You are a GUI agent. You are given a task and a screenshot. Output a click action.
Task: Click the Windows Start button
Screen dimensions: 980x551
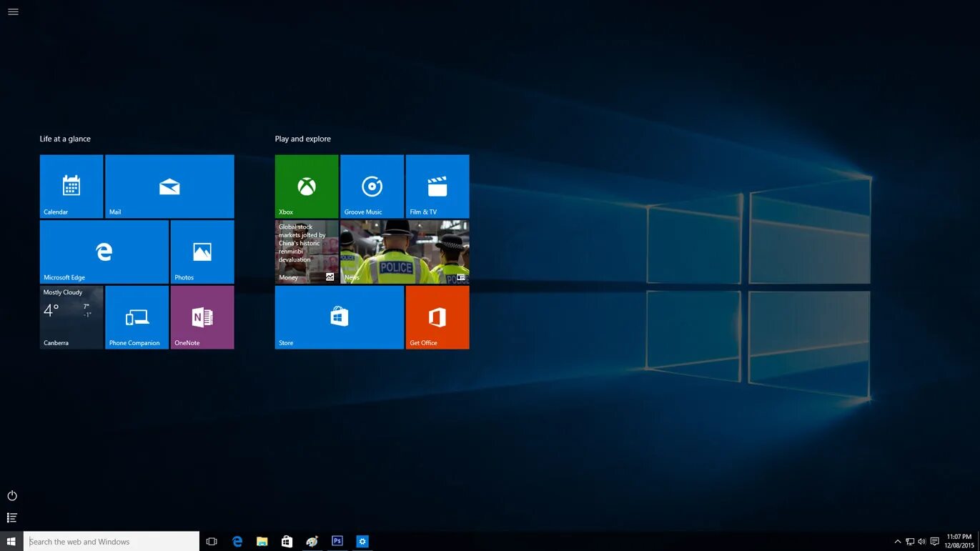point(11,542)
